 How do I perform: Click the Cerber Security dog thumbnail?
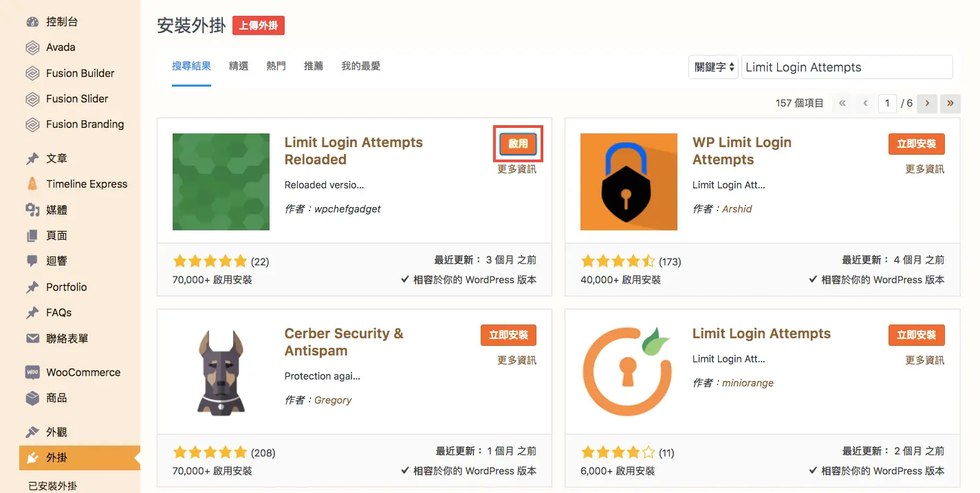(221, 373)
